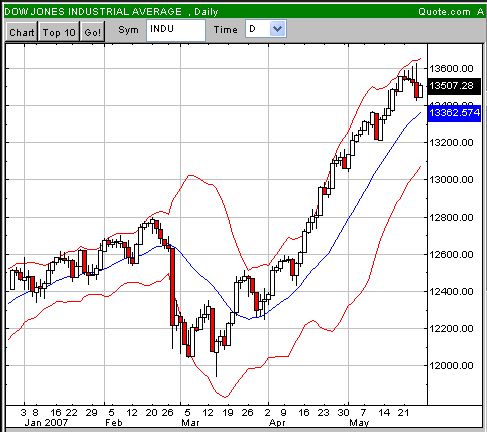The height and width of the screenshot is (432, 487).
Task: Click the 13000.00 price axis label
Action: [451, 180]
